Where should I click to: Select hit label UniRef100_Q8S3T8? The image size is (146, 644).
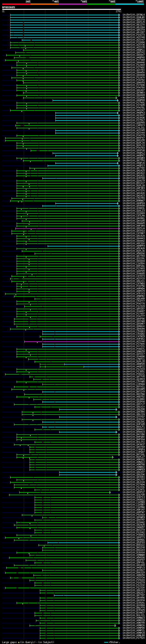134,20
